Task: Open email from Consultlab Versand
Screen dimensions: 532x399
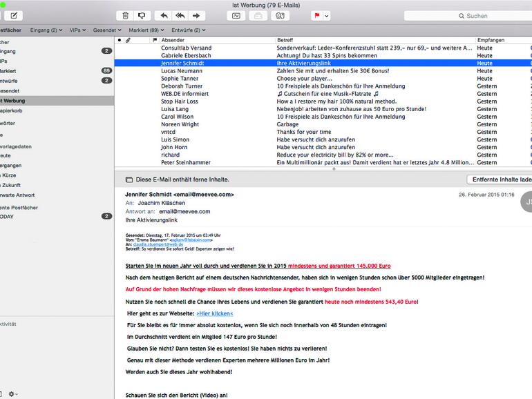Action: [x=323, y=48]
